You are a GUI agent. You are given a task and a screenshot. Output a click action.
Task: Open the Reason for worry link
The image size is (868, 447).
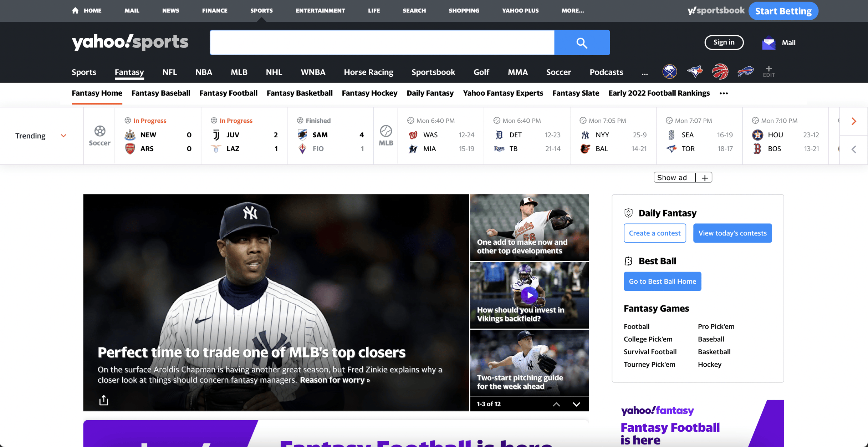(335, 380)
